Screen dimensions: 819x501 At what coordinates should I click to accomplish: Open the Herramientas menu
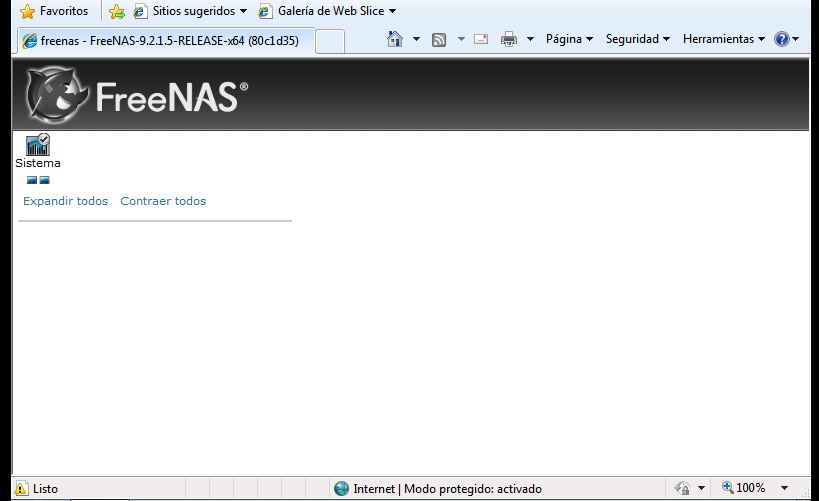[723, 39]
